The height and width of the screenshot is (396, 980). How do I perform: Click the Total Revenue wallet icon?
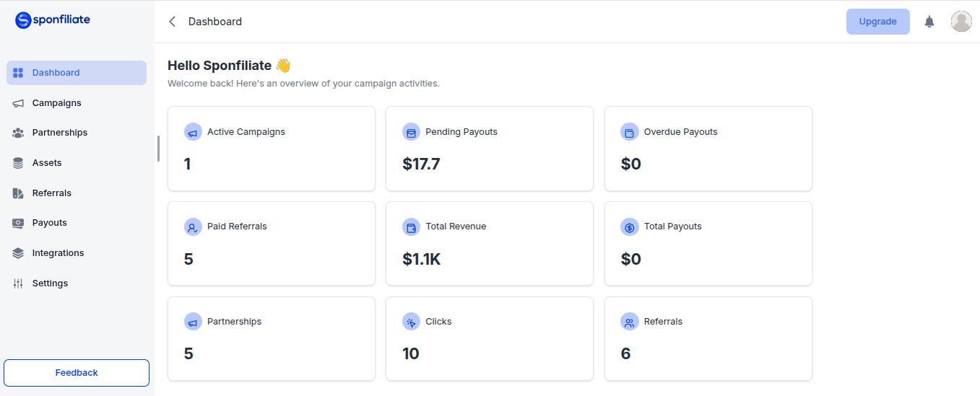[411, 227]
